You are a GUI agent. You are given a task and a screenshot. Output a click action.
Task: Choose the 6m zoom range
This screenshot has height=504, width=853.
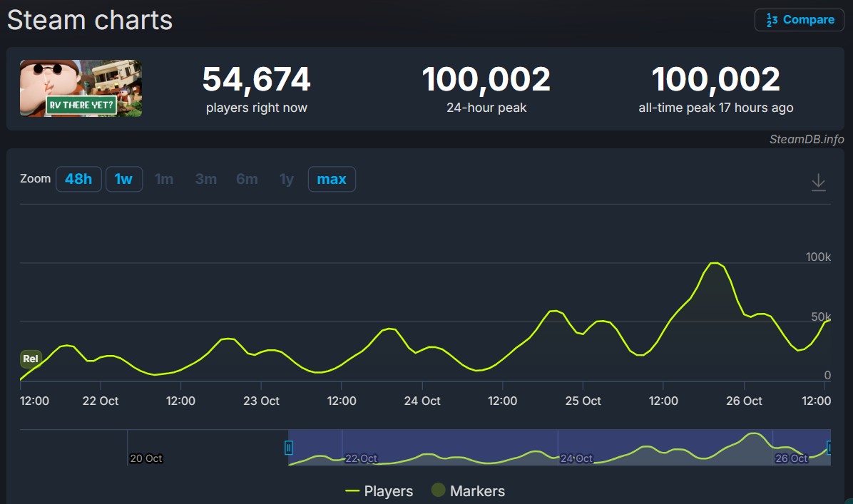pos(247,179)
